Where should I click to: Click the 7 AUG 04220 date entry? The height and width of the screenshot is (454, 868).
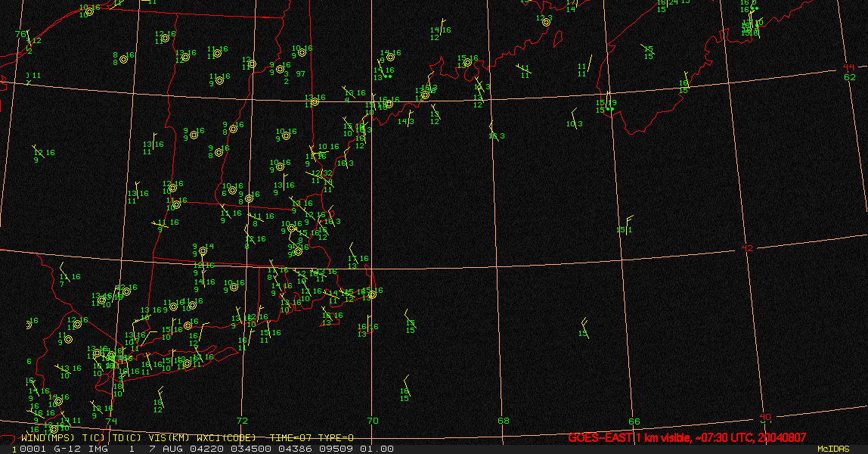[187, 449]
